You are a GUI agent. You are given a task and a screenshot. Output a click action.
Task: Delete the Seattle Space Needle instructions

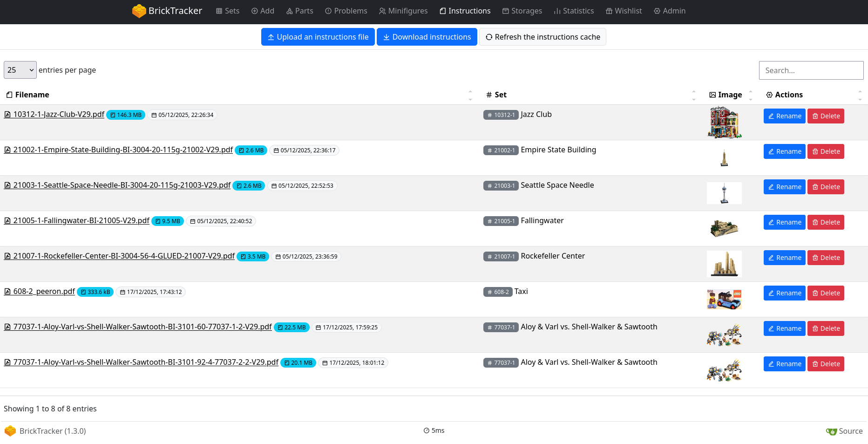(825, 187)
